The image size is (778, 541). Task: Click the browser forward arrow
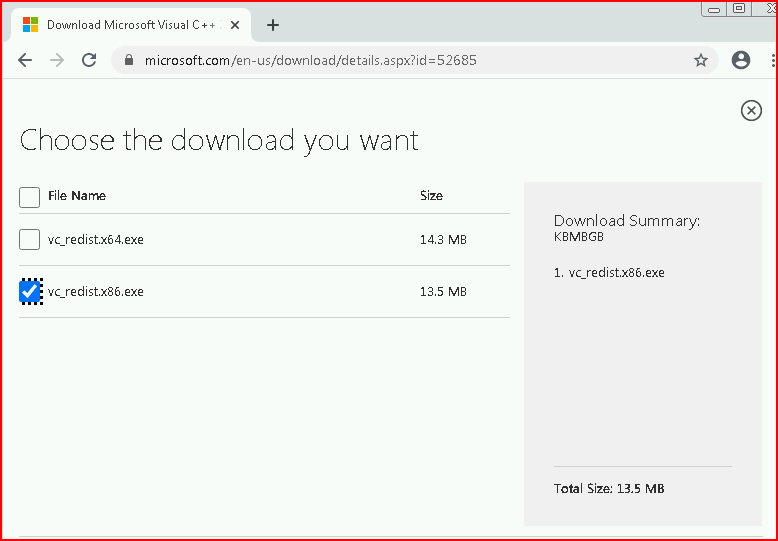point(57,60)
